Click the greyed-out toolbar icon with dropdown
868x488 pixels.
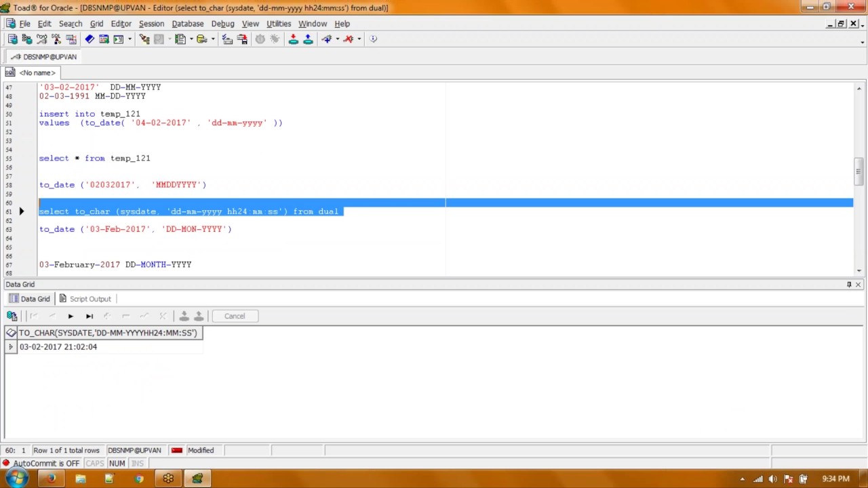(159, 39)
